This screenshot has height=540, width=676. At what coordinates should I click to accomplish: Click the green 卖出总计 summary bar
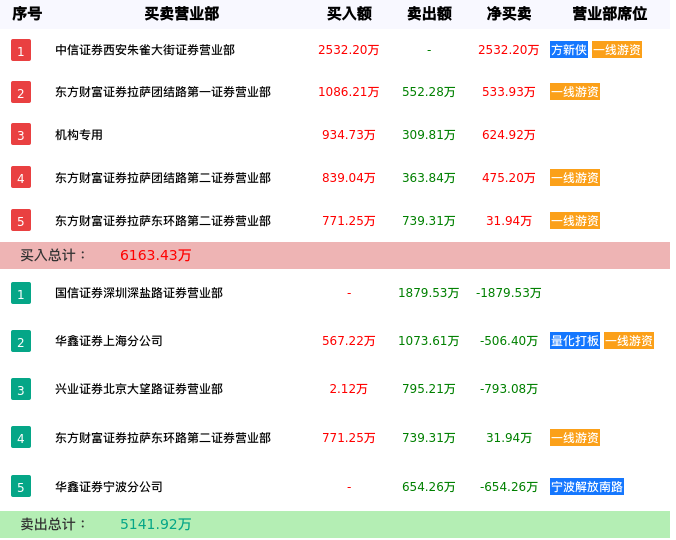tap(335, 524)
